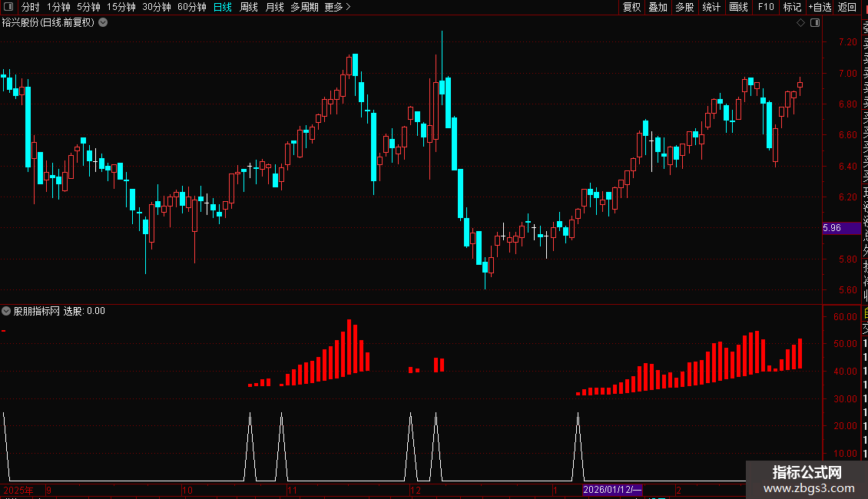The width and height of the screenshot is (868, 499).
Task: Switch to 周线 weekly chart
Action: click(249, 7)
